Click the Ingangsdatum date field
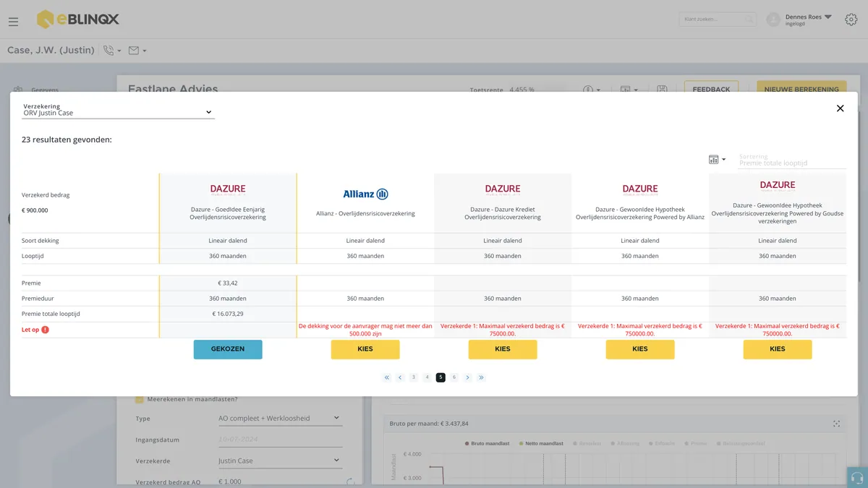The height and width of the screenshot is (488, 868). coord(280,440)
